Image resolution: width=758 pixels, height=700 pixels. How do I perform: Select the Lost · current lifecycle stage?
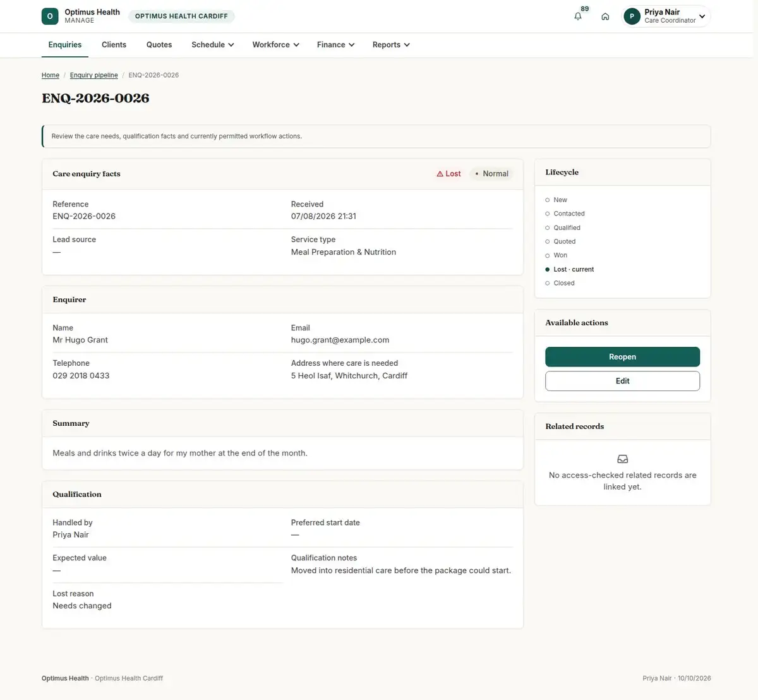click(x=570, y=269)
